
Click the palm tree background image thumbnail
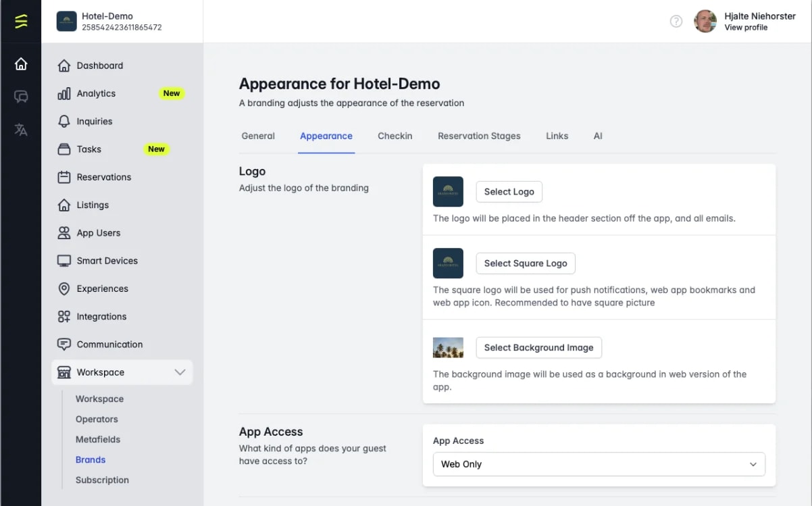pos(448,347)
